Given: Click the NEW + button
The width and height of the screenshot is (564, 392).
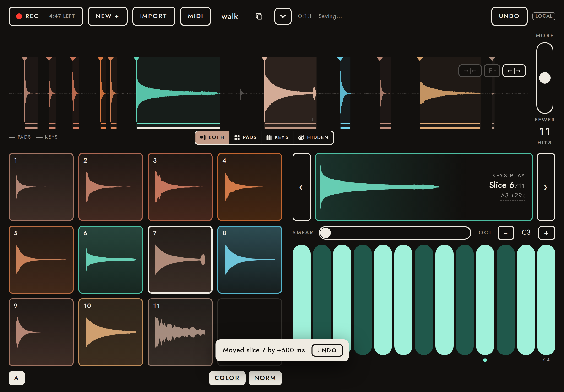Looking at the screenshot, I should (108, 16).
